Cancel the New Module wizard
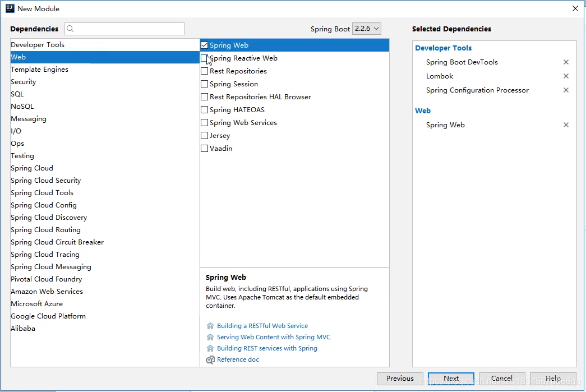This screenshot has height=392, width=586. [502, 379]
